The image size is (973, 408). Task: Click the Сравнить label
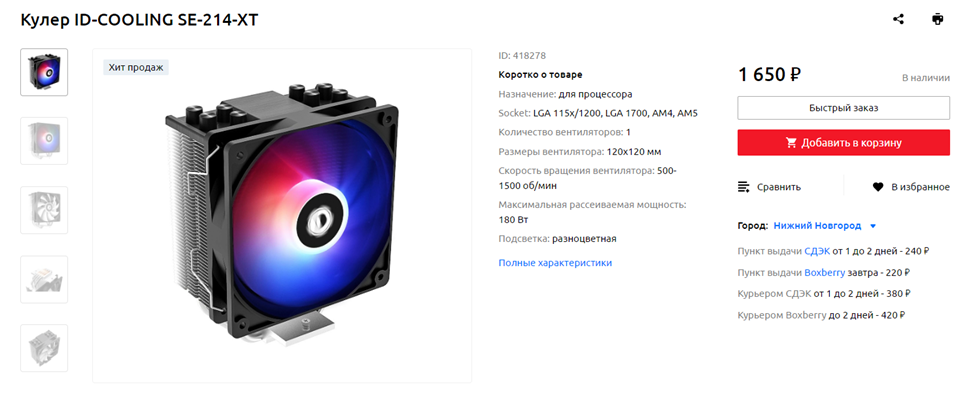(779, 187)
